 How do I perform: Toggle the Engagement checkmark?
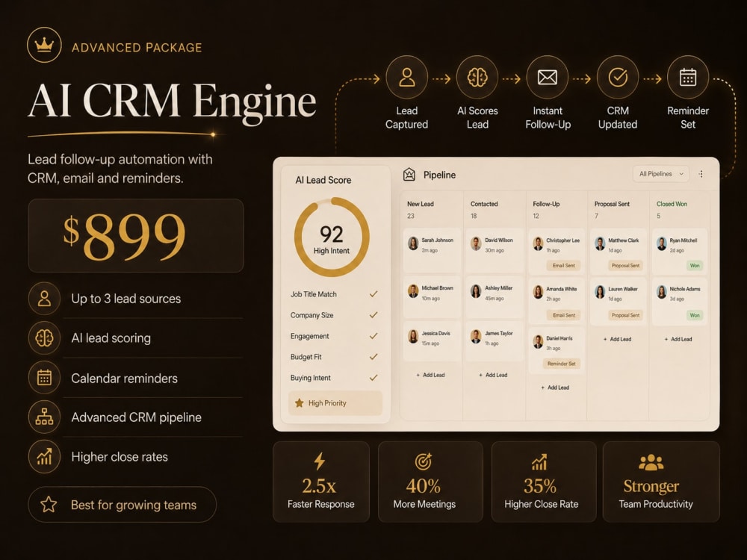click(x=373, y=336)
